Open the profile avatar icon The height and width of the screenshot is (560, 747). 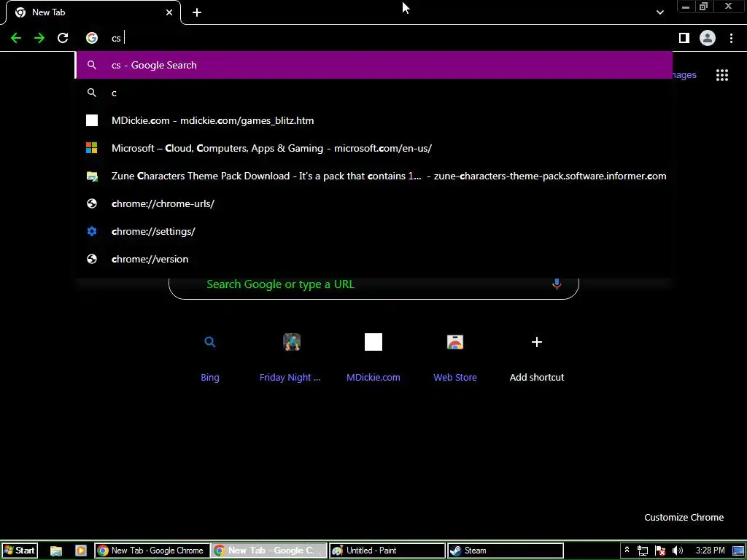click(708, 38)
